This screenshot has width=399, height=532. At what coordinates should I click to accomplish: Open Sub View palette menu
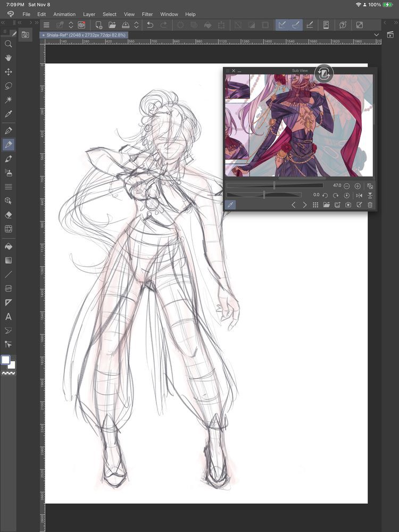[x=228, y=71]
